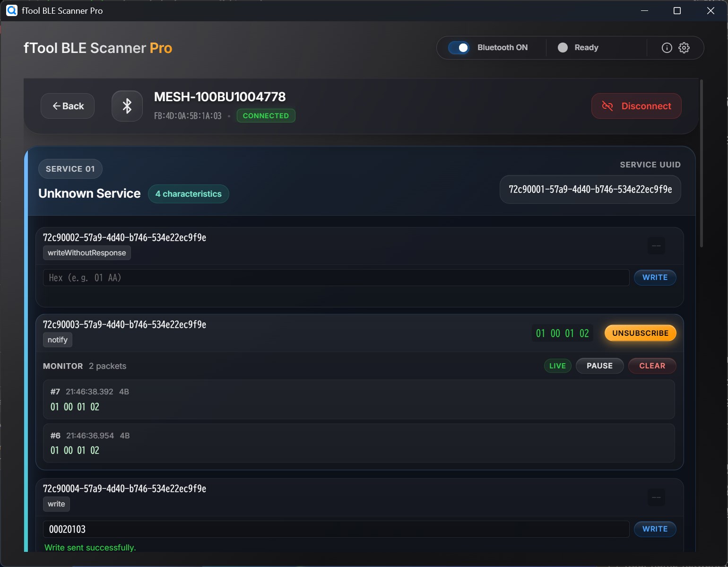Unsubscribe from 72c90003 notifications

click(x=640, y=333)
